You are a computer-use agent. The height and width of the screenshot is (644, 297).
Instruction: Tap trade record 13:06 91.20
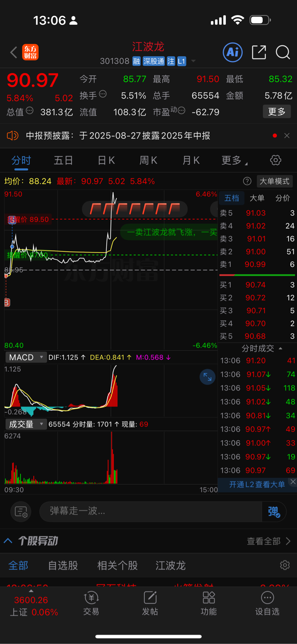[258, 361]
